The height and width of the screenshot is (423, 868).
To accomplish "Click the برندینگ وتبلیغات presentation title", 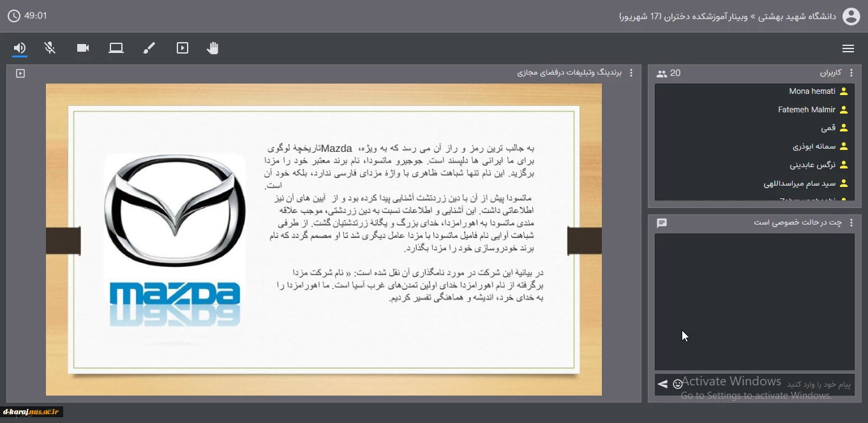I will [569, 73].
